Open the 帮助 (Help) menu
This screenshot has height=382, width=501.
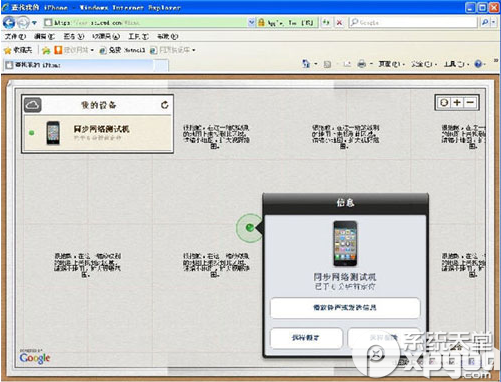(167, 36)
